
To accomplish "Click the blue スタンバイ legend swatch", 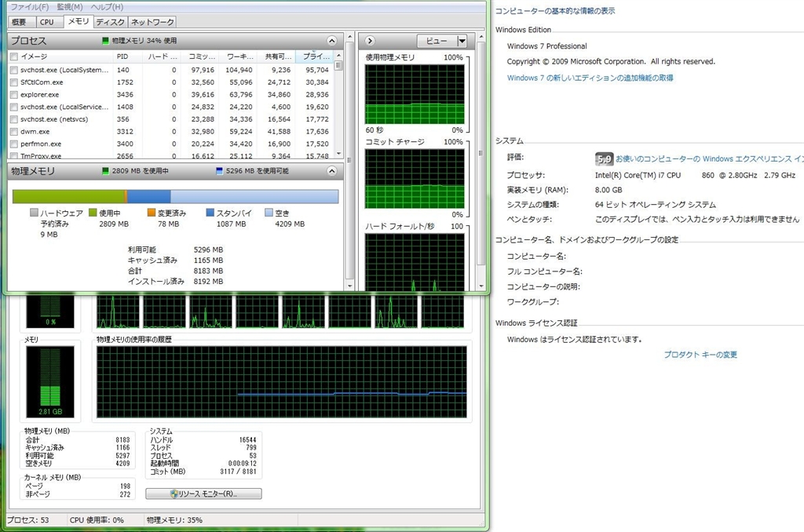I will [210, 213].
